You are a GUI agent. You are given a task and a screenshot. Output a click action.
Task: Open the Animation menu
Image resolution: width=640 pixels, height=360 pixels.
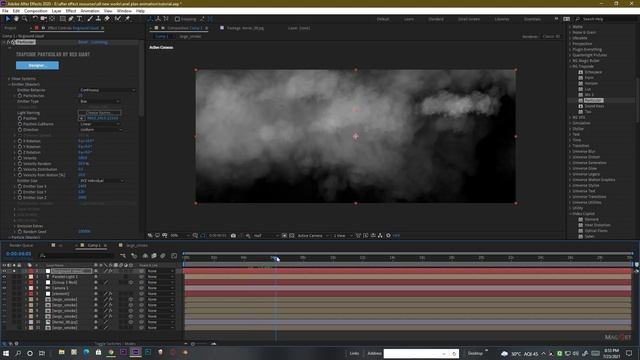(x=90, y=11)
